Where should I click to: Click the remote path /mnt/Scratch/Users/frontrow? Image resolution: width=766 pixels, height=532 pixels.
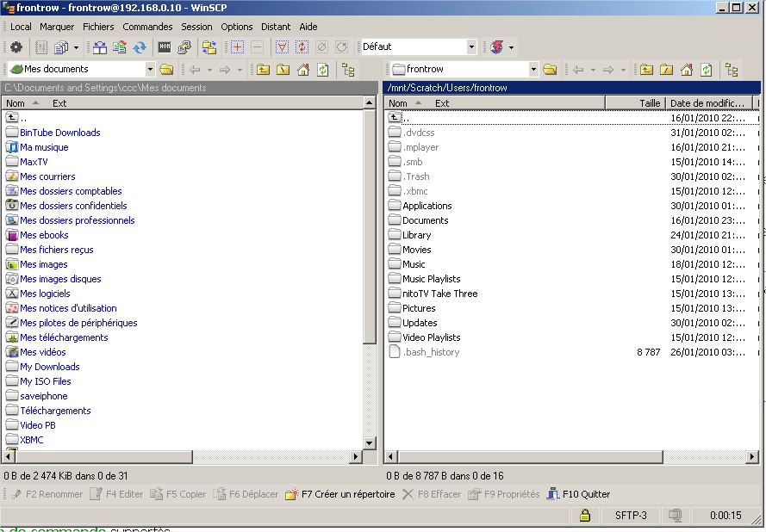pos(447,88)
